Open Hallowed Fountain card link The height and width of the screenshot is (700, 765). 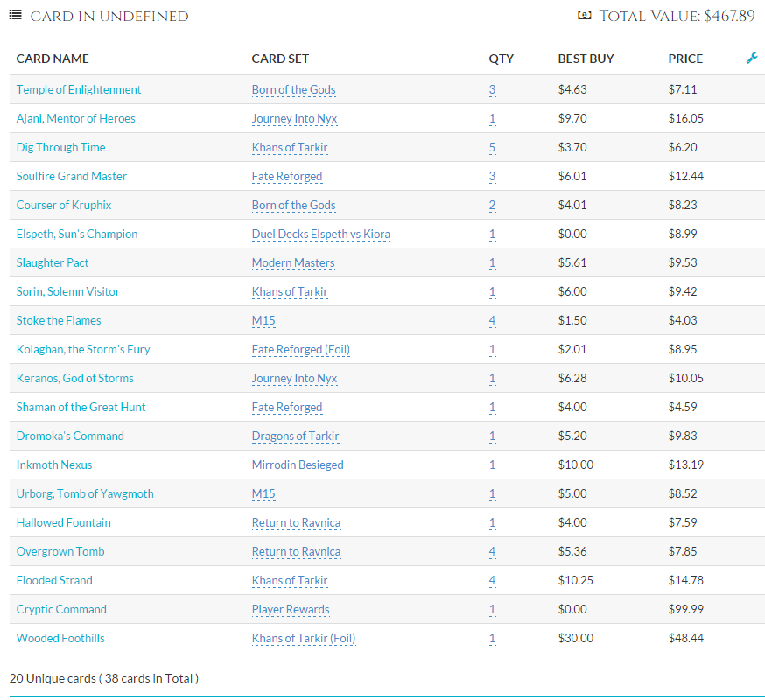pos(63,522)
